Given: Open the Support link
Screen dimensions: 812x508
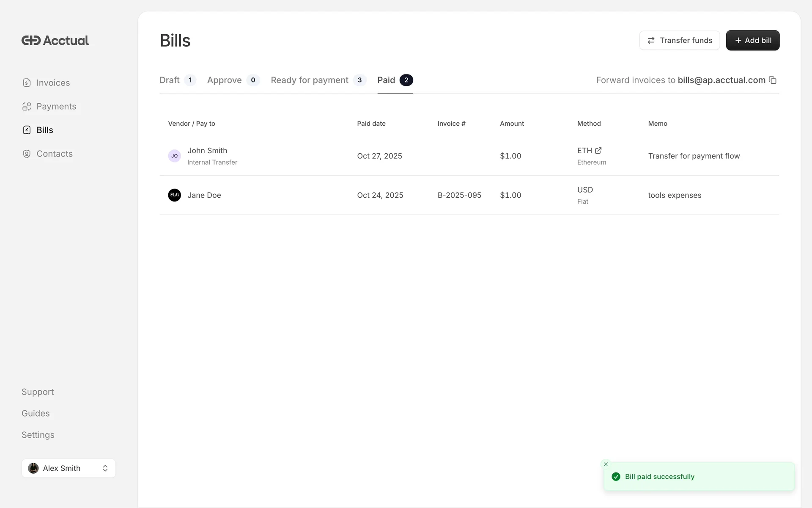Looking at the screenshot, I should pos(38,392).
